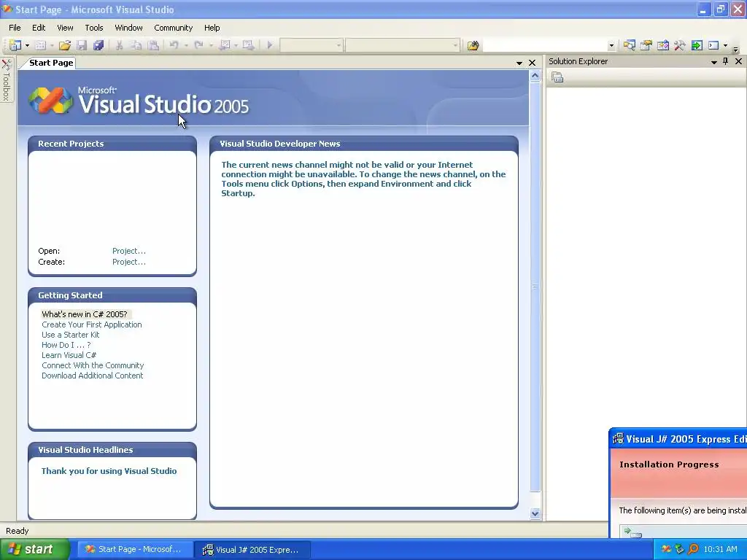Image resolution: width=747 pixels, height=560 pixels.
Task: Click the Start Page green arrow icon
Action: [x=697, y=45]
